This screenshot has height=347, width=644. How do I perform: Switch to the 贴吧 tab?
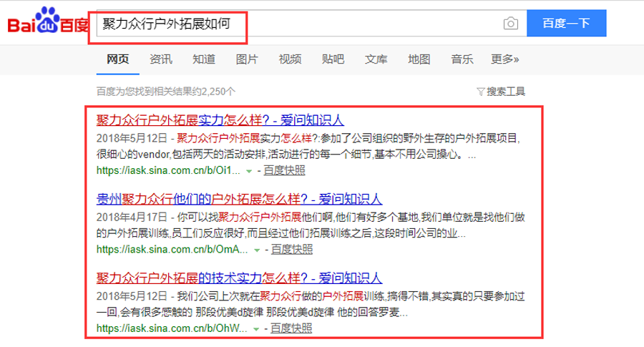tap(333, 59)
